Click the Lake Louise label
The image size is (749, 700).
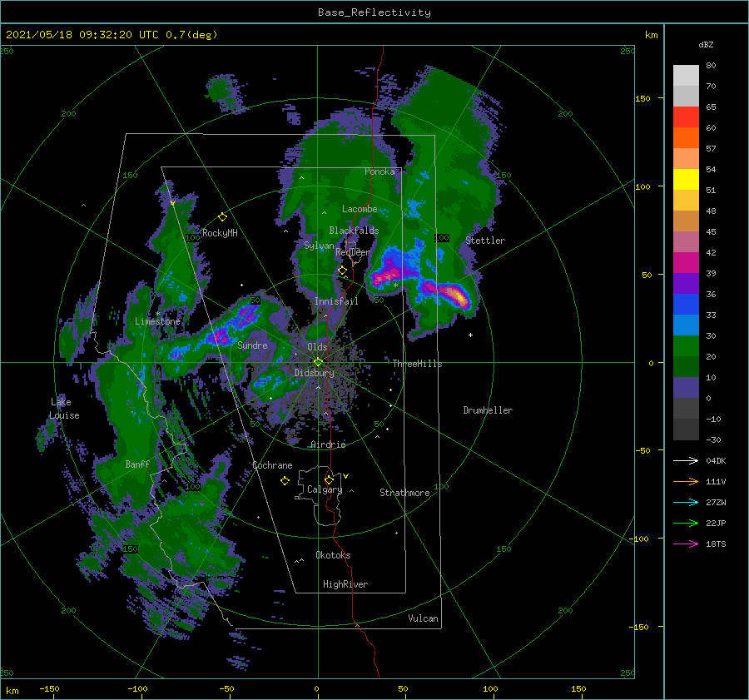tap(64, 409)
